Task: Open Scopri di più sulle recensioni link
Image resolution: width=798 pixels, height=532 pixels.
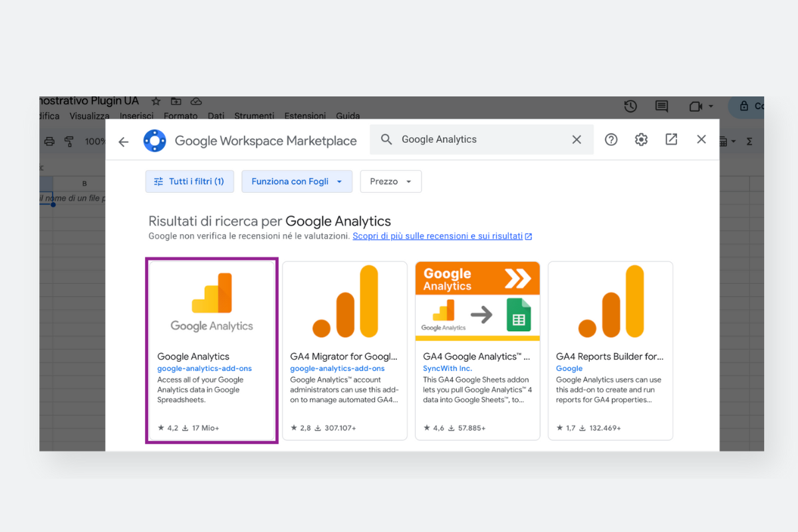Action: [442, 236]
